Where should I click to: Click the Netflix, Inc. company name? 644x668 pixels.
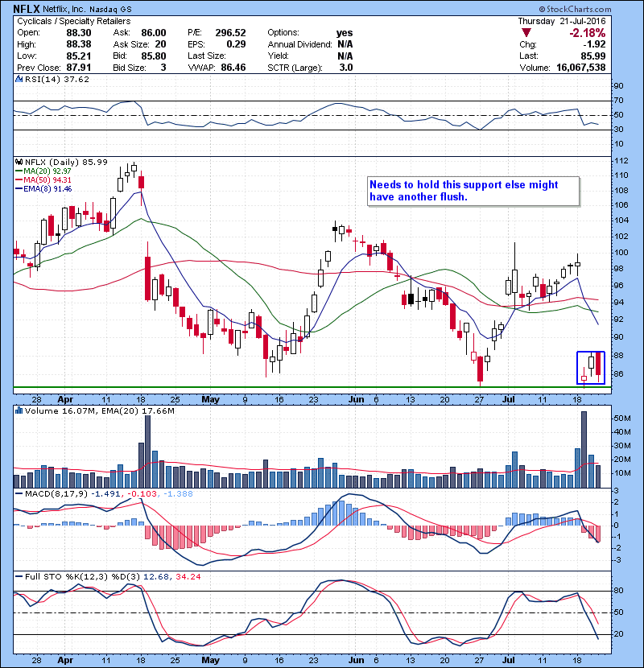[x=64, y=9]
